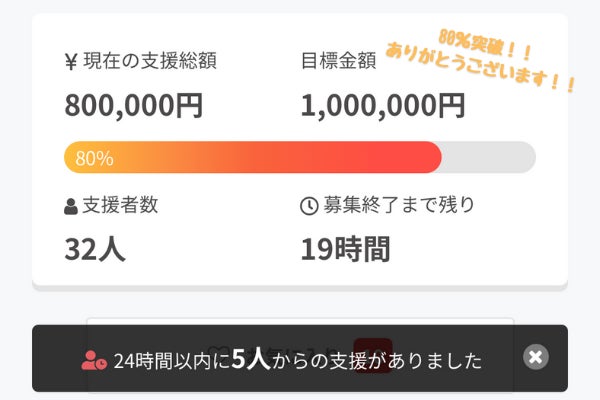This screenshot has height=400, width=600.
Task: Click the 80% label on the progress bar
Action: [94, 158]
